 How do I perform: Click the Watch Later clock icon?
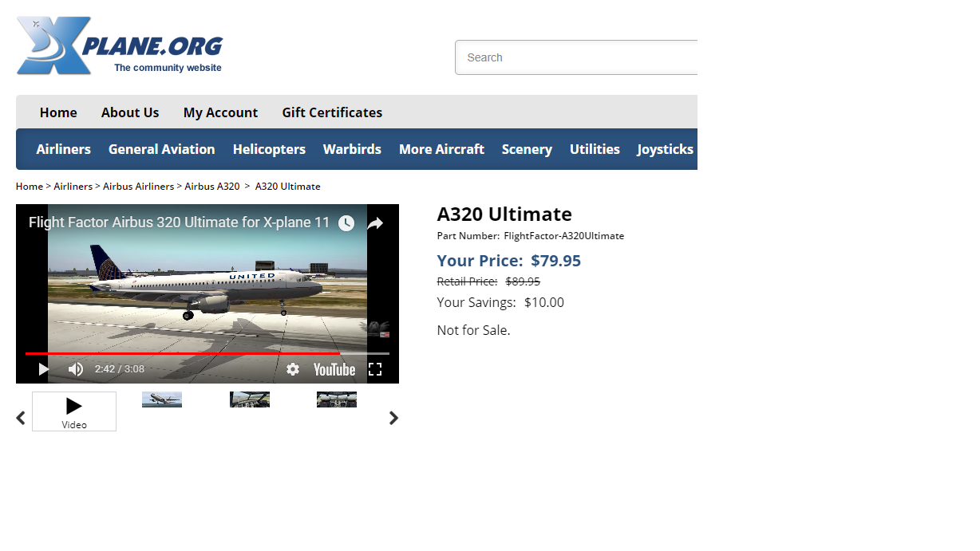coord(346,223)
